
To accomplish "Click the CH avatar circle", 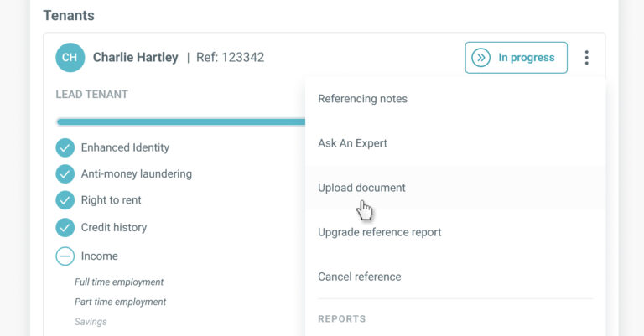I will click(70, 58).
